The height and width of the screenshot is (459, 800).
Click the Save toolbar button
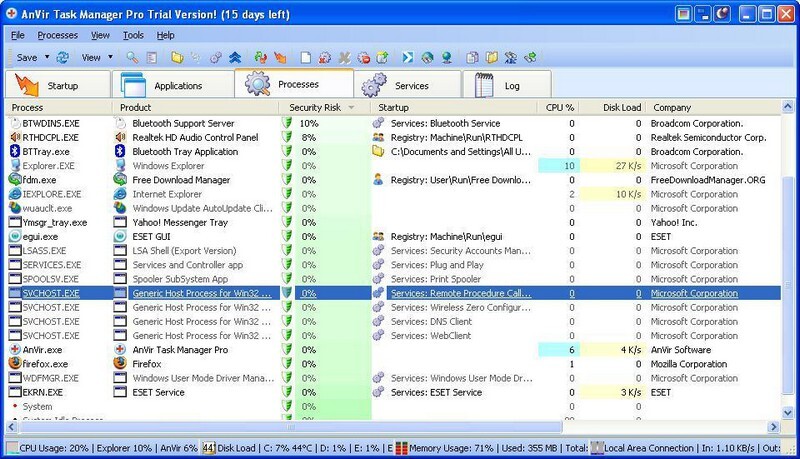[x=27, y=58]
